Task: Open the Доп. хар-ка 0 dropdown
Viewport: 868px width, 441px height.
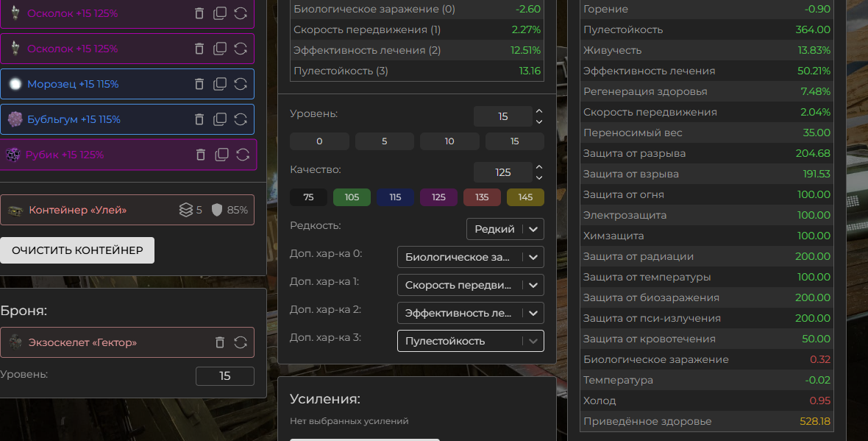Action: tap(471, 257)
